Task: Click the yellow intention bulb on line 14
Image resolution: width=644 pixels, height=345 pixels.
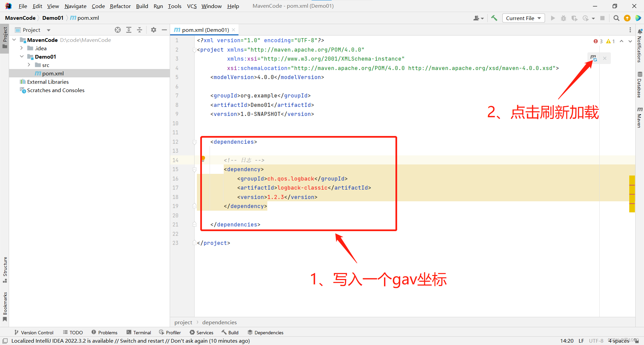Action: [203, 158]
